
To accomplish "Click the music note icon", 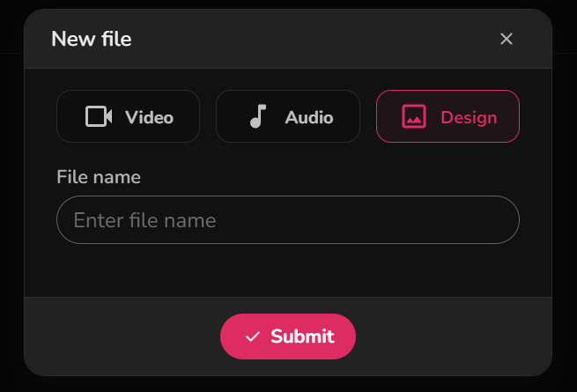I will click(257, 116).
